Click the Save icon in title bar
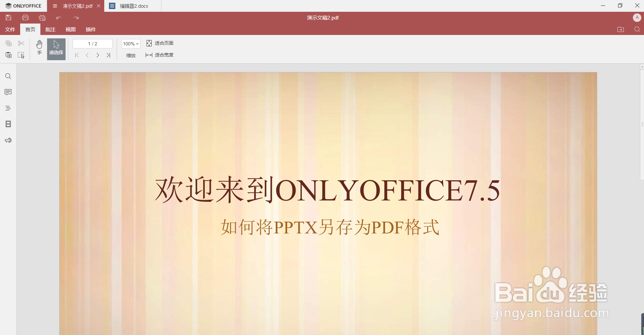644x335 pixels. (8, 17)
